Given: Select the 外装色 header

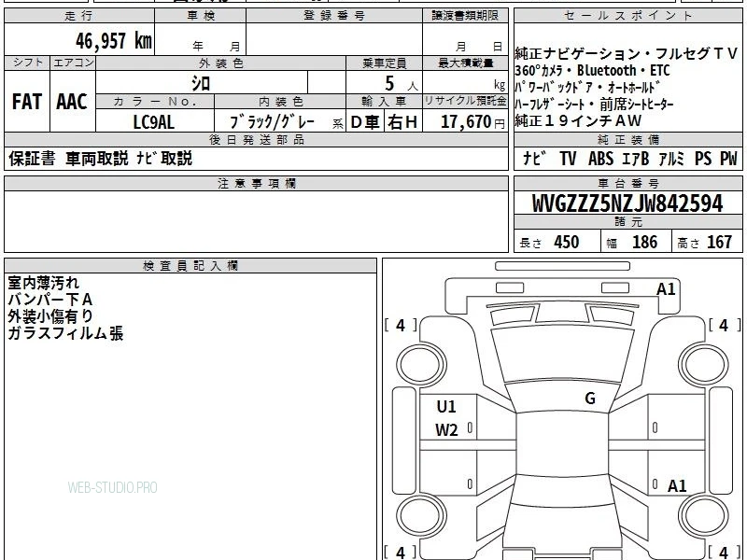Looking at the screenshot, I should pos(221,63).
